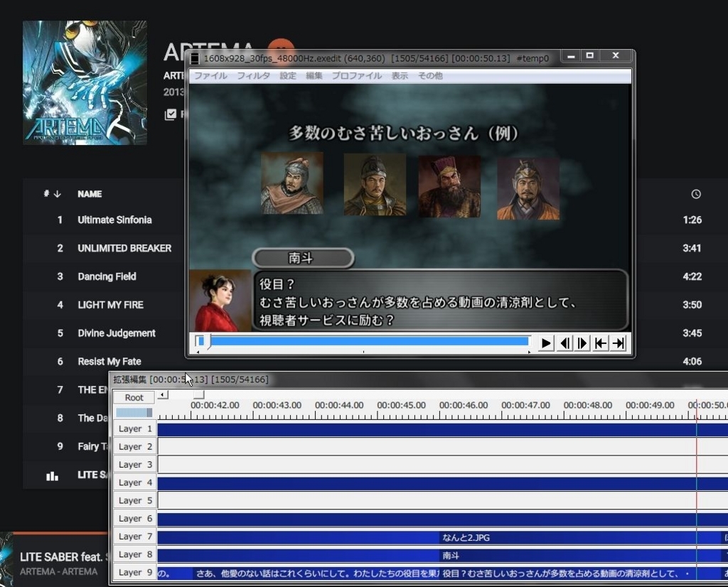Play the AviUtl preview
Viewport: 728px width, 587px height.
545,343
